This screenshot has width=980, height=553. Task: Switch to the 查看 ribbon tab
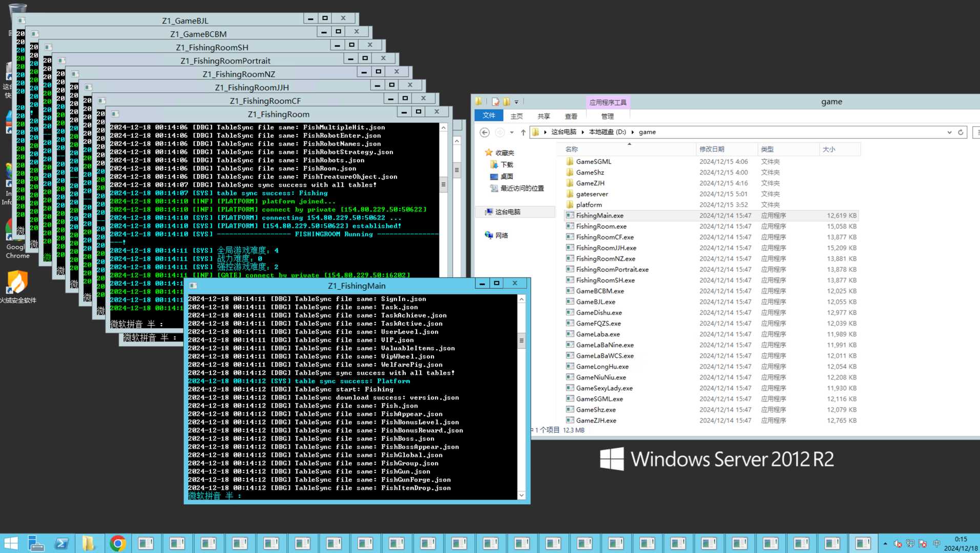[571, 116]
